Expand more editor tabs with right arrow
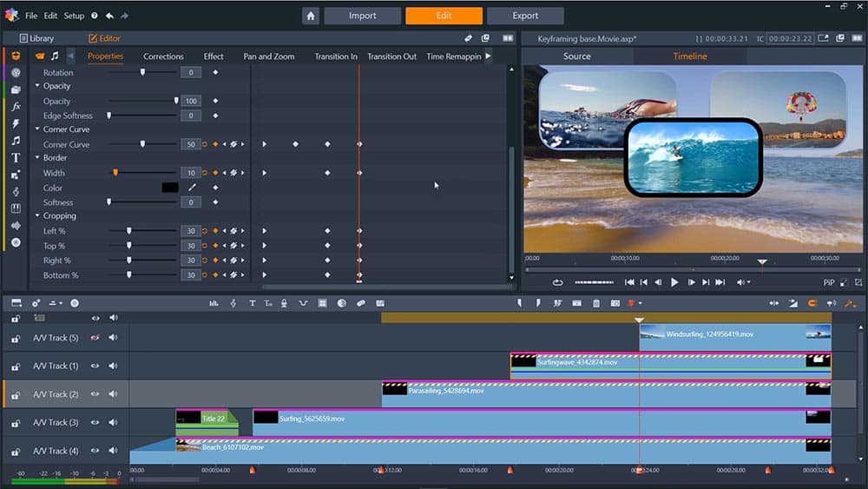 (488, 56)
